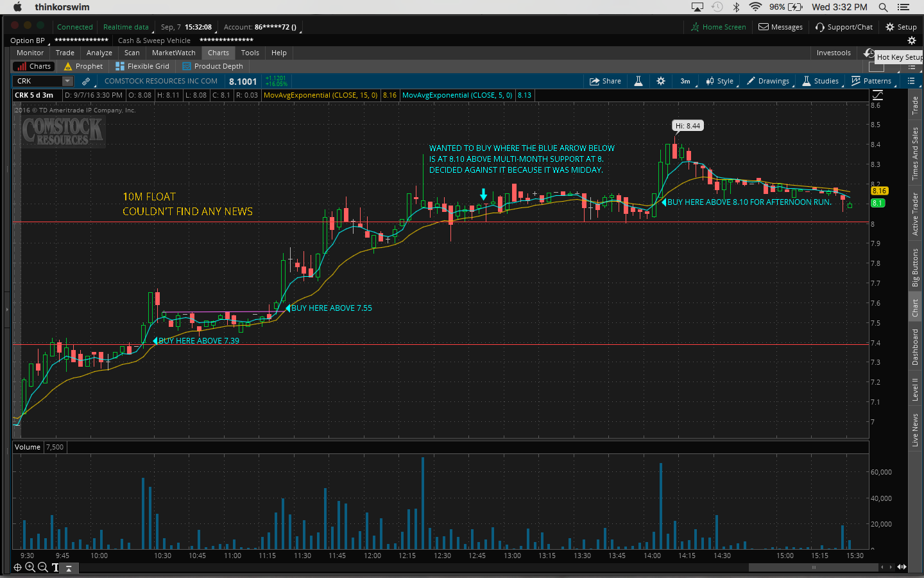
Task: Switch to the Monitor tab
Action: click(30, 53)
